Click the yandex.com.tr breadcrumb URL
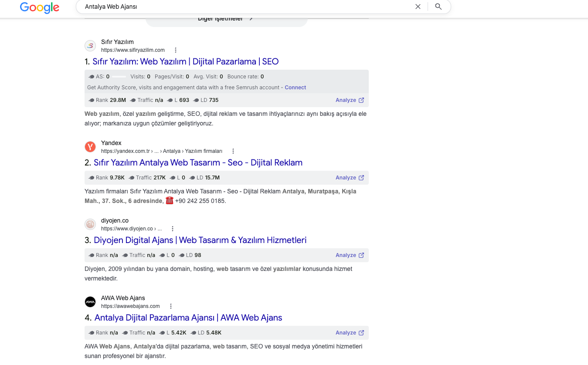Viewport: 588px width, 365px height. (162, 151)
